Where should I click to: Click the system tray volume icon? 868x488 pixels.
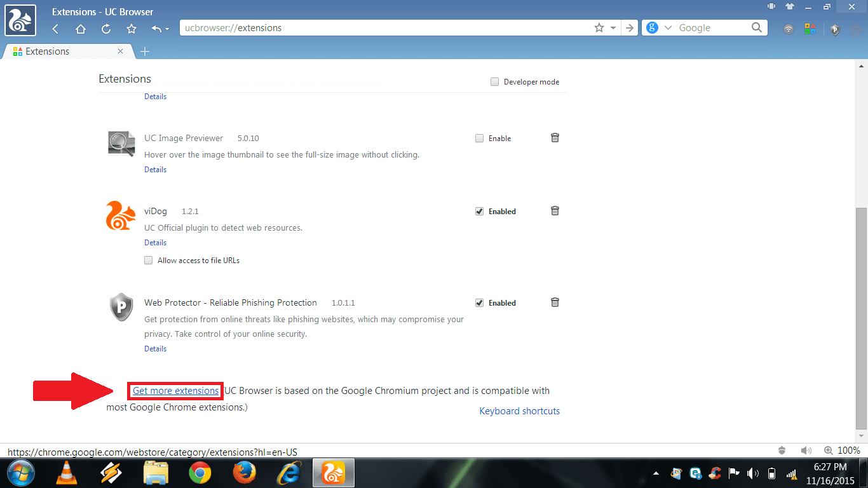pyautogui.click(x=754, y=473)
